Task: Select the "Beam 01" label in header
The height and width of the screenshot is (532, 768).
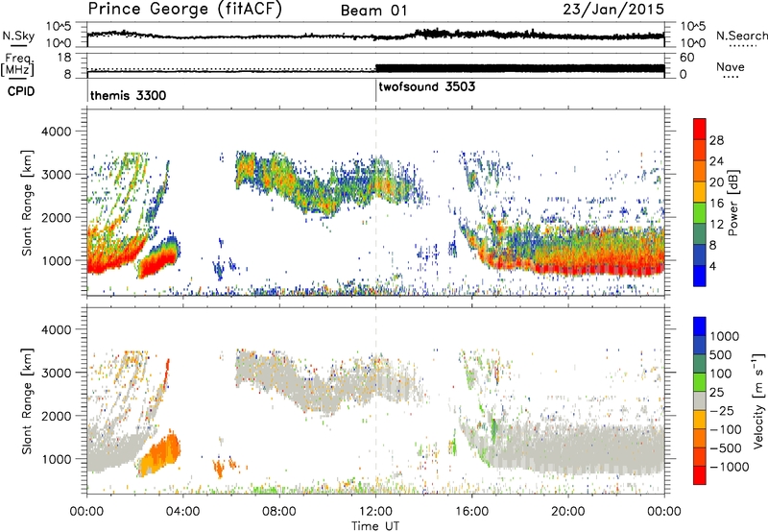Action: coord(374,11)
